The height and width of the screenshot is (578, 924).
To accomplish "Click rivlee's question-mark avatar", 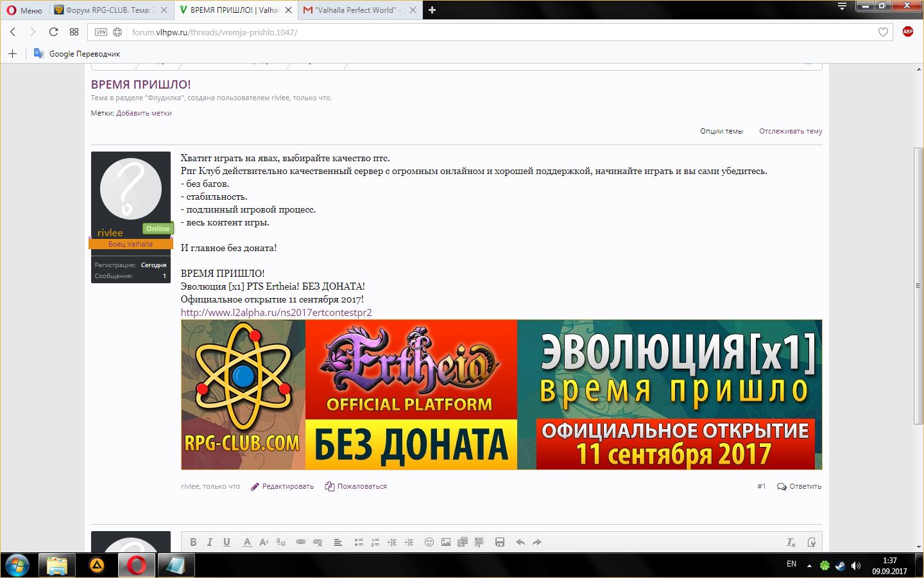I will pyautogui.click(x=131, y=189).
